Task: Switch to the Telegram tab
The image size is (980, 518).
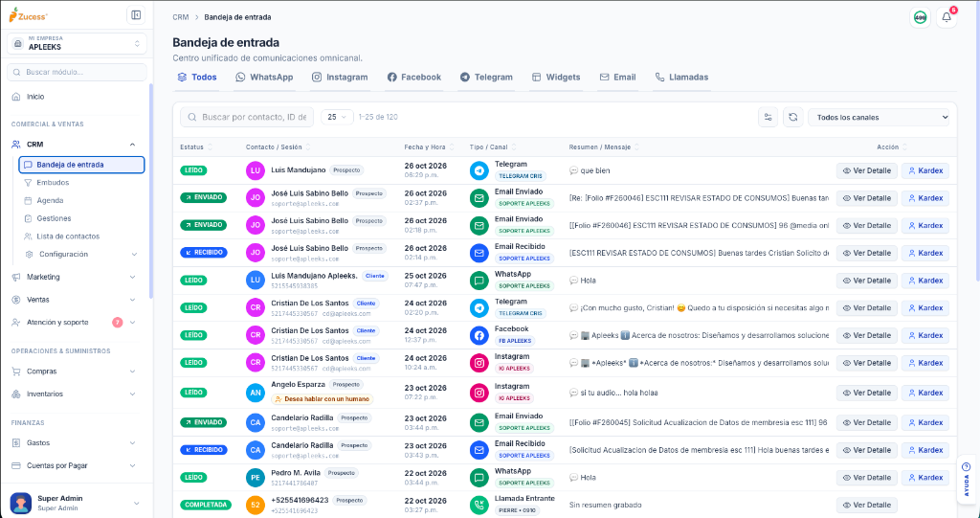Action: tap(486, 78)
